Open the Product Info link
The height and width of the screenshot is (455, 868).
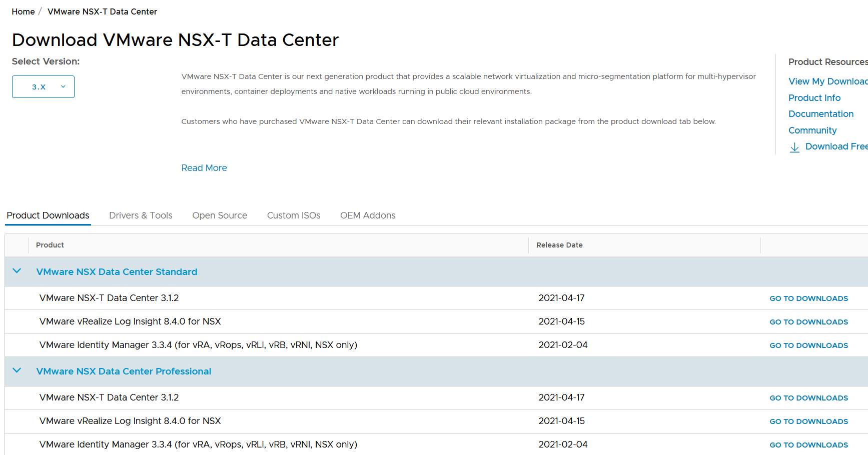pyautogui.click(x=814, y=98)
